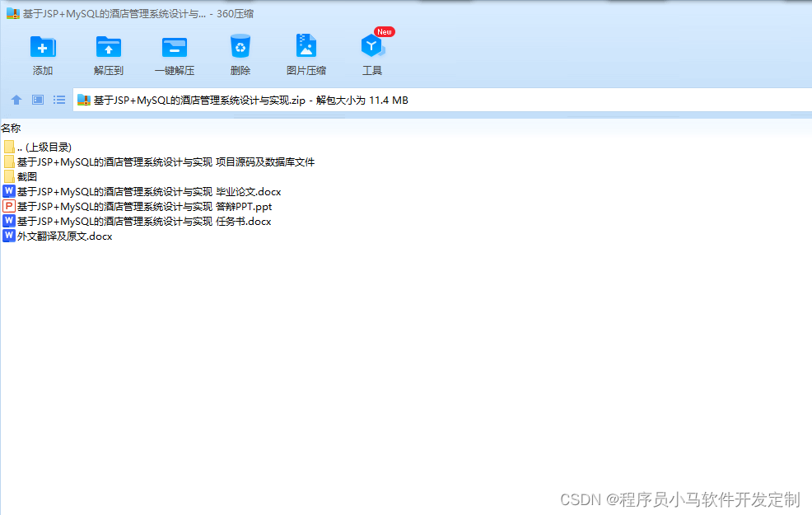The width and height of the screenshot is (812, 515).
Task: Click the blue up-arrow navigation icon
Action: [x=16, y=99]
